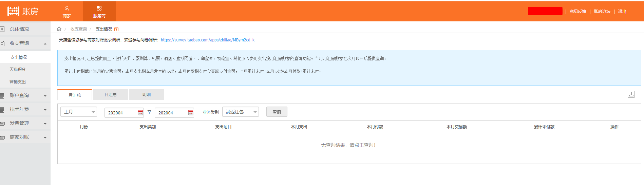Screen dimensions: 644x185
Task: Expand the 技术年费 sidebar menu
Action: (25, 110)
